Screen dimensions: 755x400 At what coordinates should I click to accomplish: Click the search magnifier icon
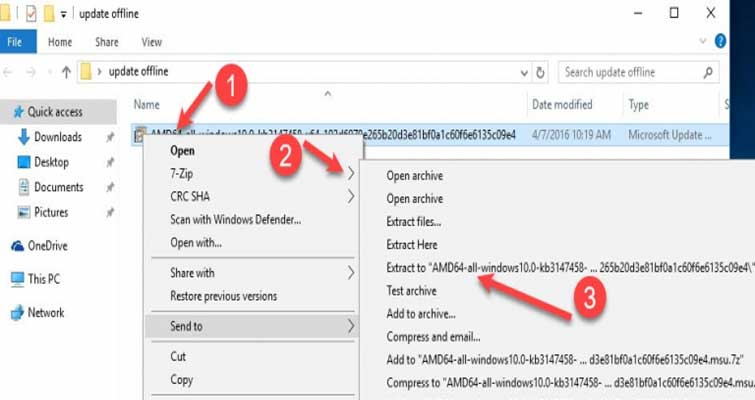coord(708,73)
